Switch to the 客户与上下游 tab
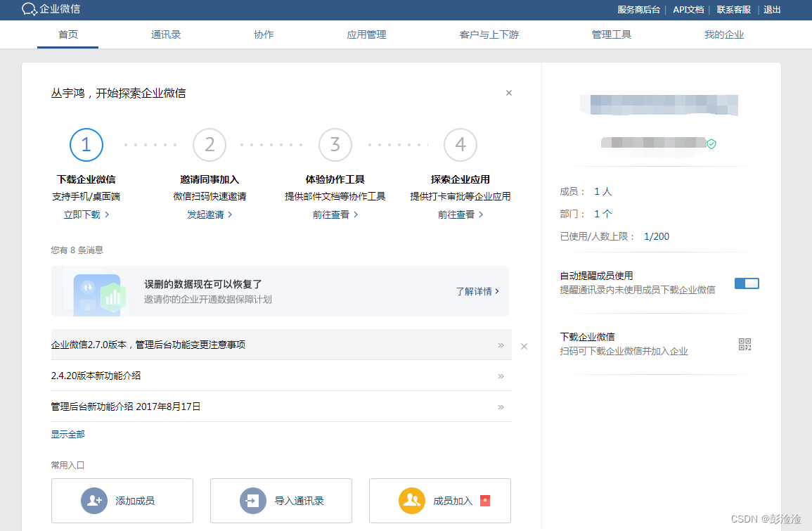812x531 pixels. pos(489,34)
